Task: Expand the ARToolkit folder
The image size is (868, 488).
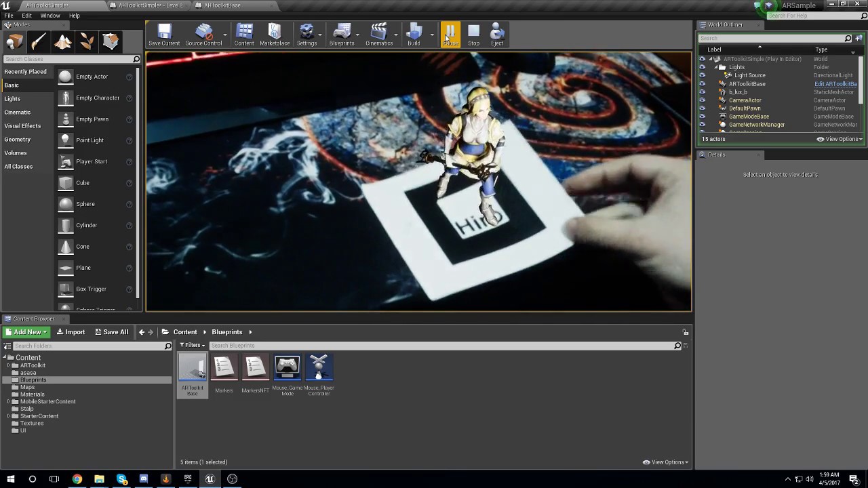Action: (9, 365)
